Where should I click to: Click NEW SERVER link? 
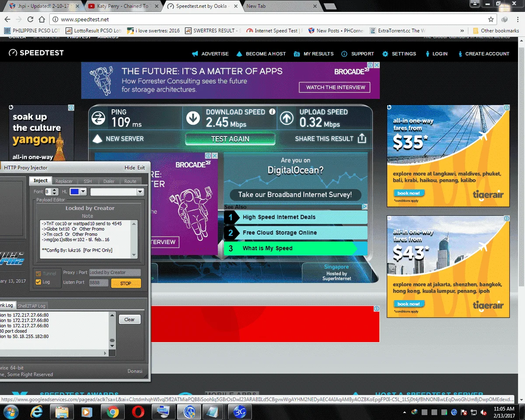(125, 139)
